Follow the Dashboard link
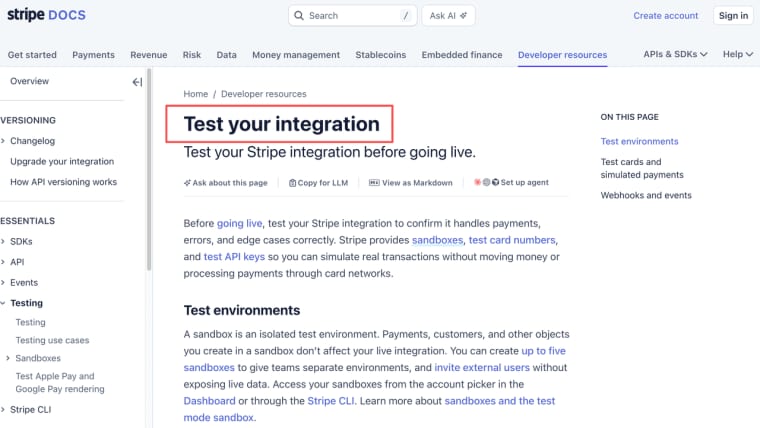 coord(209,401)
